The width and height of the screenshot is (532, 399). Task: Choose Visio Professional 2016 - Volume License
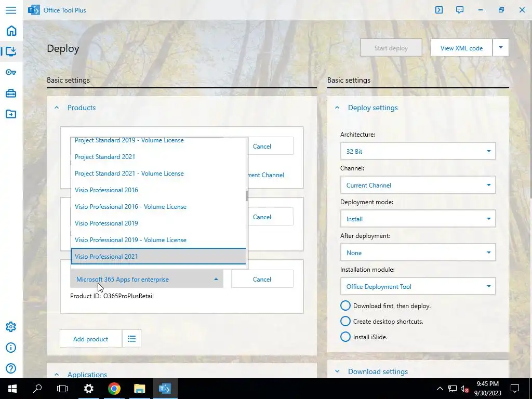click(x=158, y=207)
